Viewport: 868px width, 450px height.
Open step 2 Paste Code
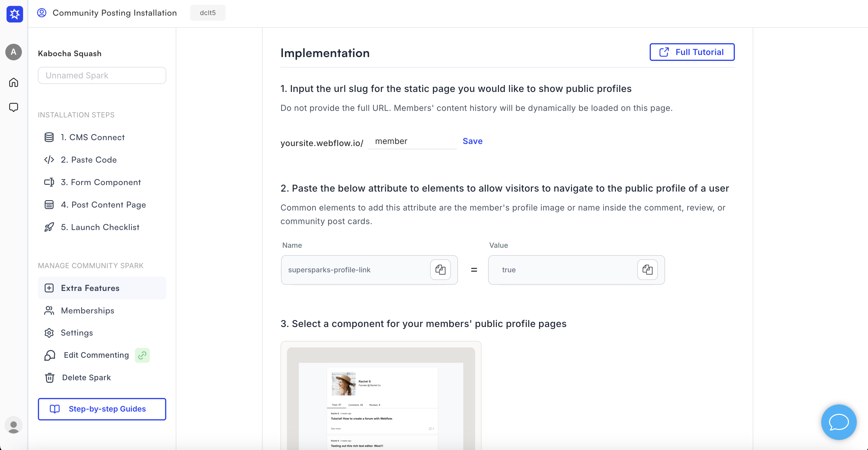coord(89,160)
